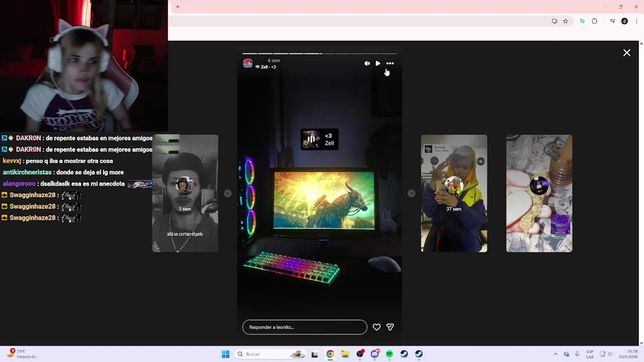Screen dimensions: 644x362
Task: Close the story viewer with the X
Action: (x=627, y=53)
